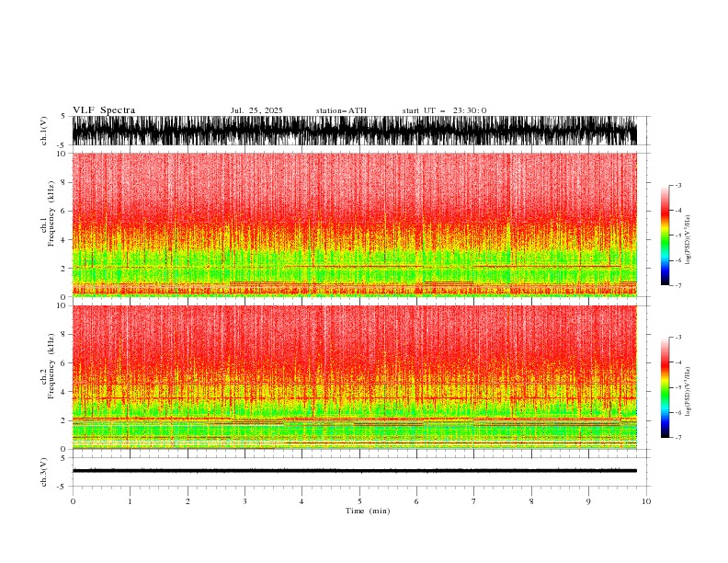Click the time axis tick label "3"

[x=245, y=501]
